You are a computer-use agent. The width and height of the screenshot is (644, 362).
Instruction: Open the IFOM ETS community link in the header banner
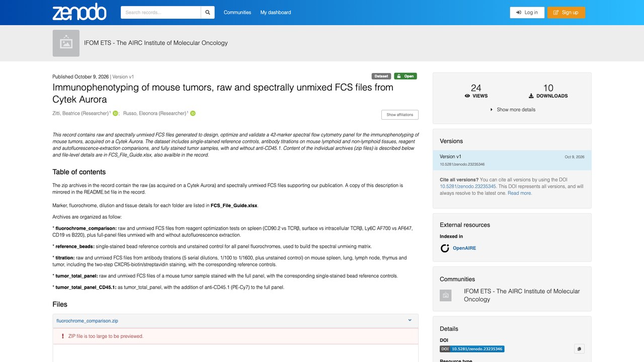[156, 43]
